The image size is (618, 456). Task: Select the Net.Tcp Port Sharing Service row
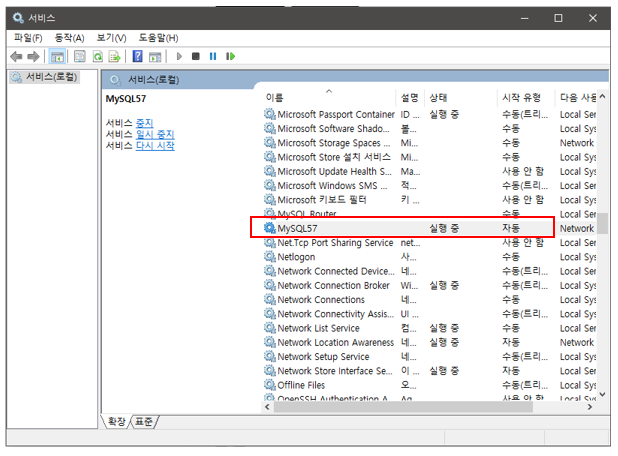pyautogui.click(x=430, y=243)
